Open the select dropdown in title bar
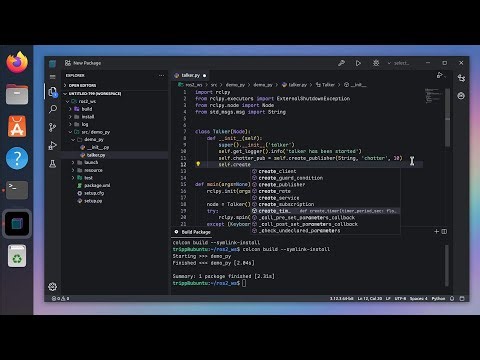This screenshot has height=360, width=480. (x=398, y=63)
